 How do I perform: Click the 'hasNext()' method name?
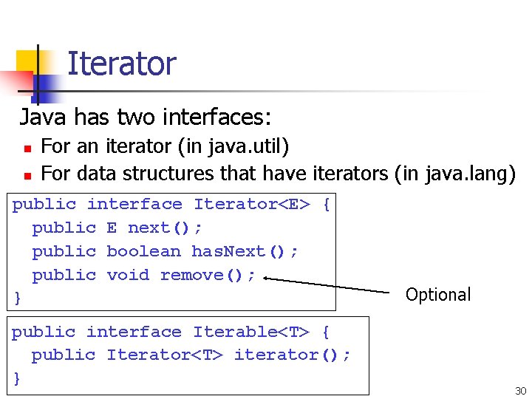238,252
